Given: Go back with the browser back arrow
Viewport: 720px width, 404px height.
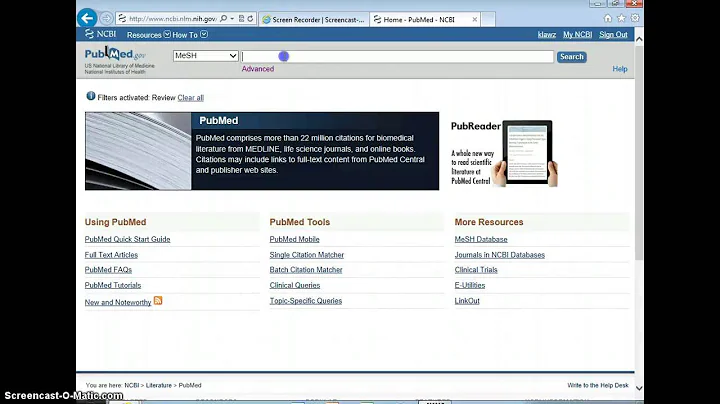Looking at the screenshot, I should click(x=87, y=18).
